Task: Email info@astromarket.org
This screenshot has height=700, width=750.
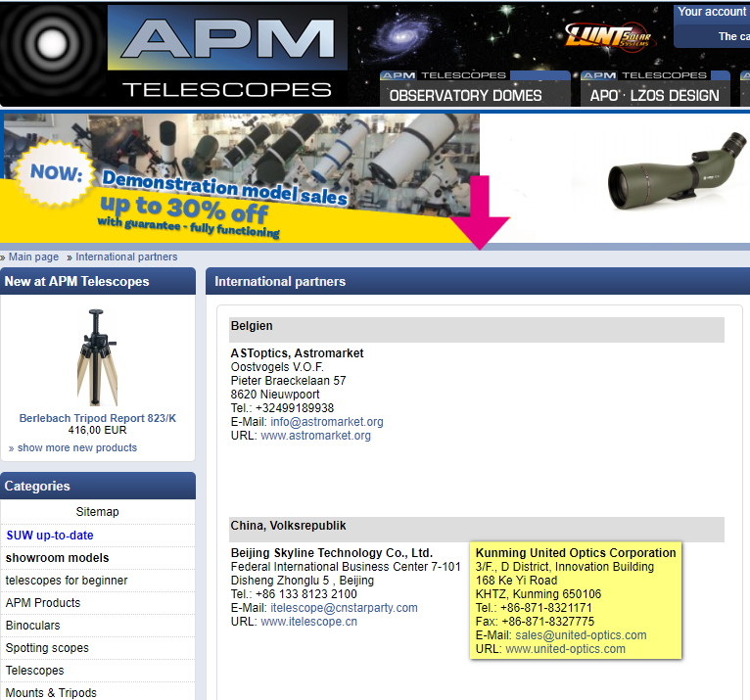Action: 327,422
